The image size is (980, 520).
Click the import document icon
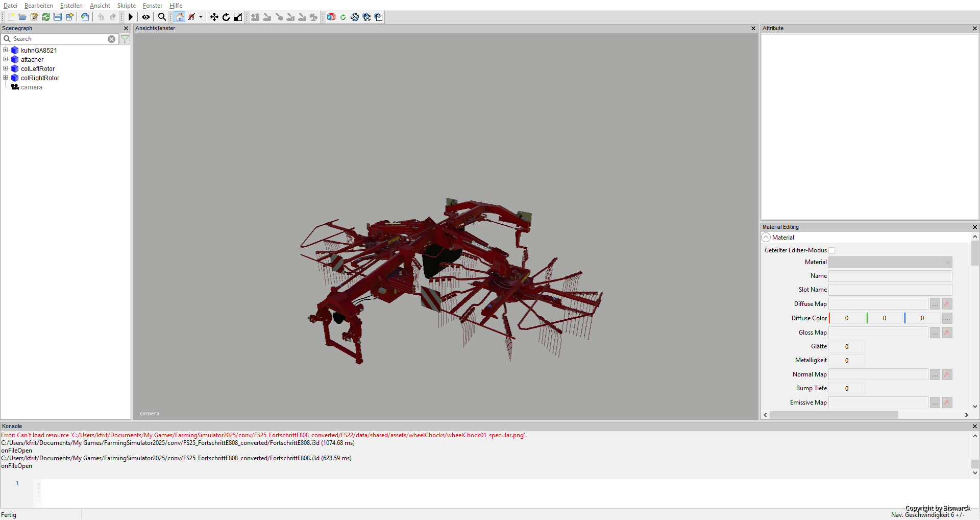point(85,17)
